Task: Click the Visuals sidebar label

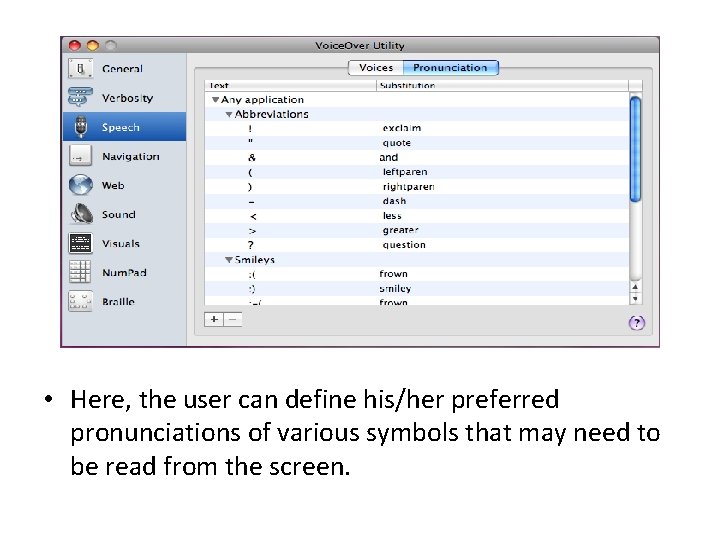Action: 121,243
